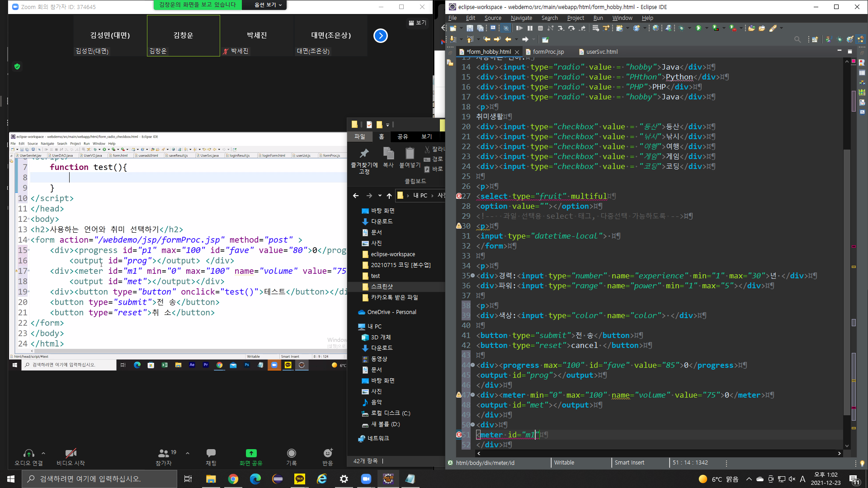Collapse the code fold at line 35

coord(473,276)
